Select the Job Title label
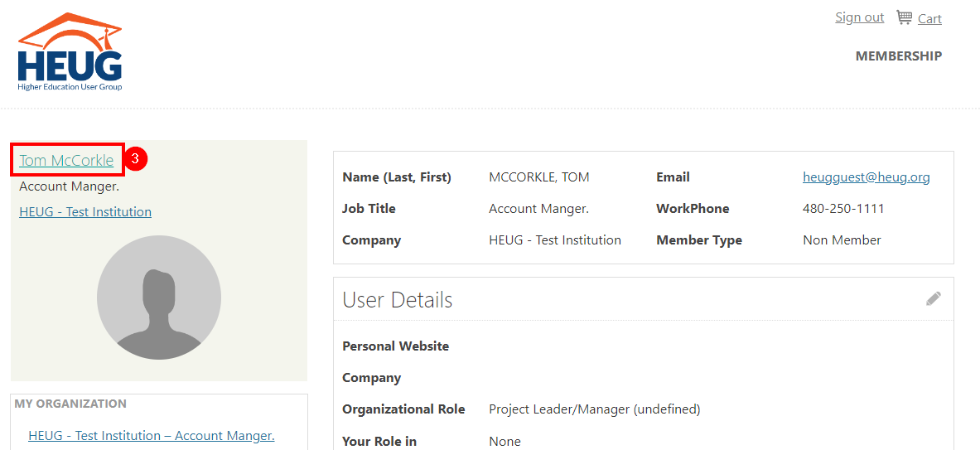The image size is (980, 450). (x=369, y=209)
